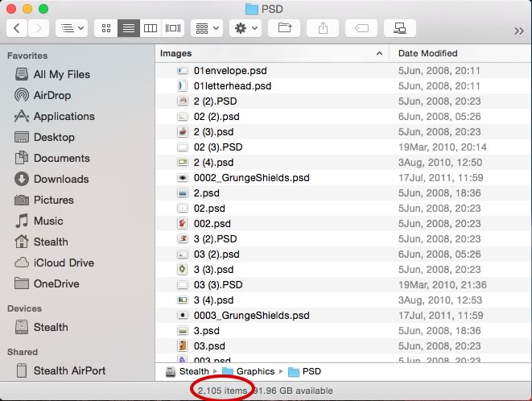The height and width of the screenshot is (401, 532).
Task: Open the item arrangement dropdown
Action: pyautogui.click(x=207, y=28)
